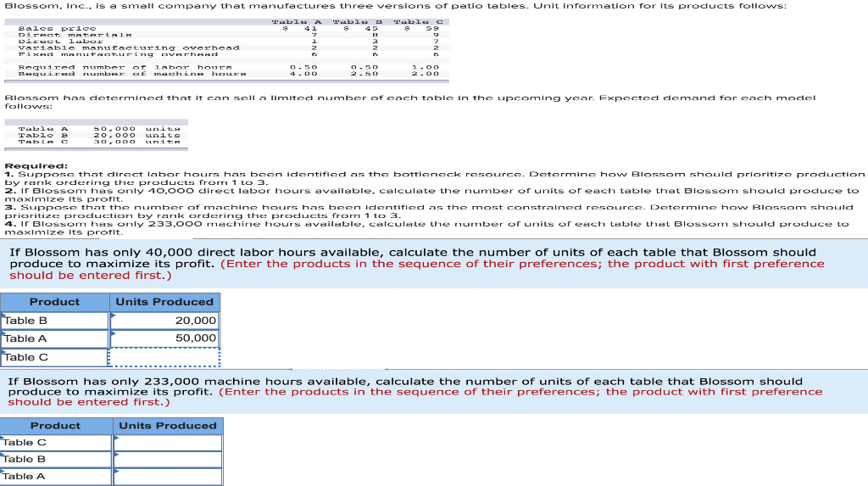
Task: Click the 'Required:' heading text
Action: point(36,165)
